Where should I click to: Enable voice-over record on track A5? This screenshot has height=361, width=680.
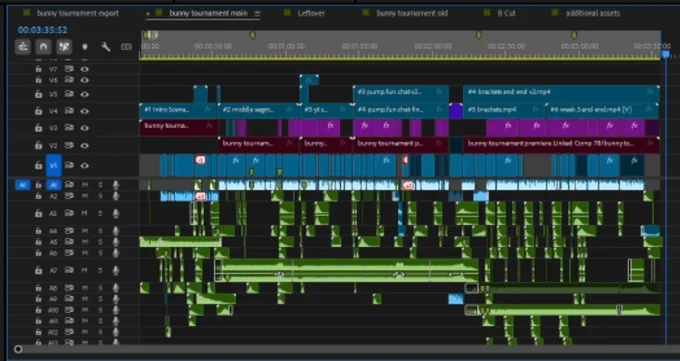[x=115, y=242]
